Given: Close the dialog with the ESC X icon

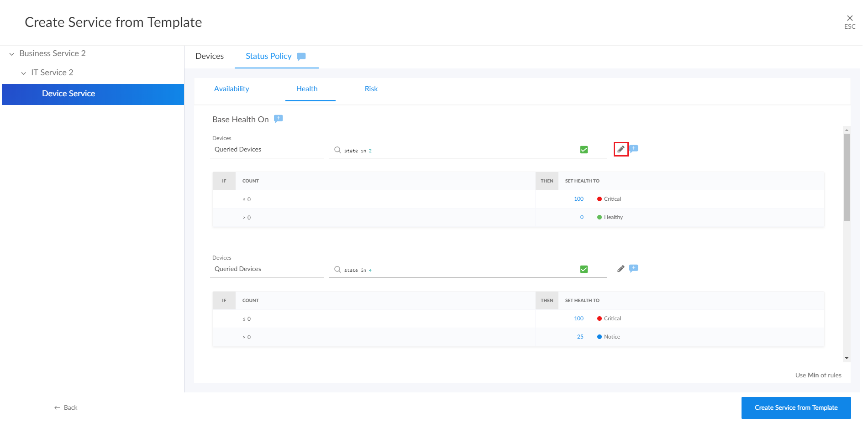Looking at the screenshot, I should (849, 18).
